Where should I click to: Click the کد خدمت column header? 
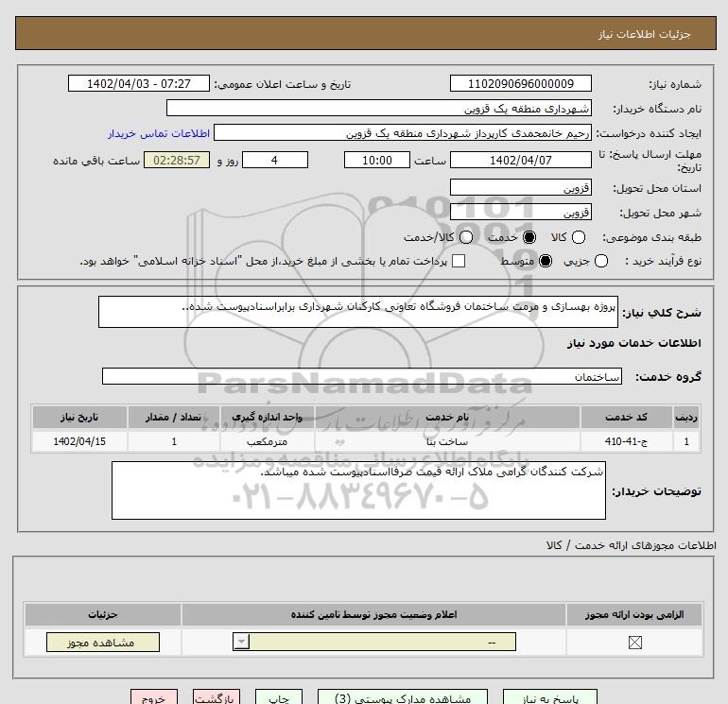pos(626,417)
